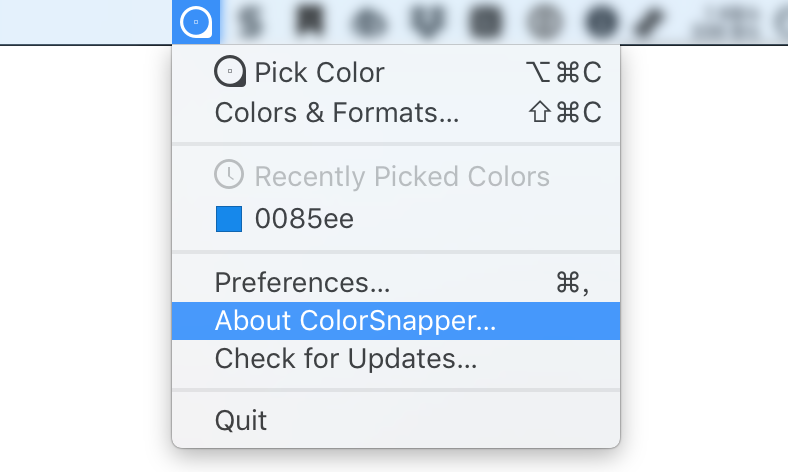Viewport: 788px width, 472px height.
Task: Click the ⌘, shortcut beside Preferences
Action: point(572,283)
